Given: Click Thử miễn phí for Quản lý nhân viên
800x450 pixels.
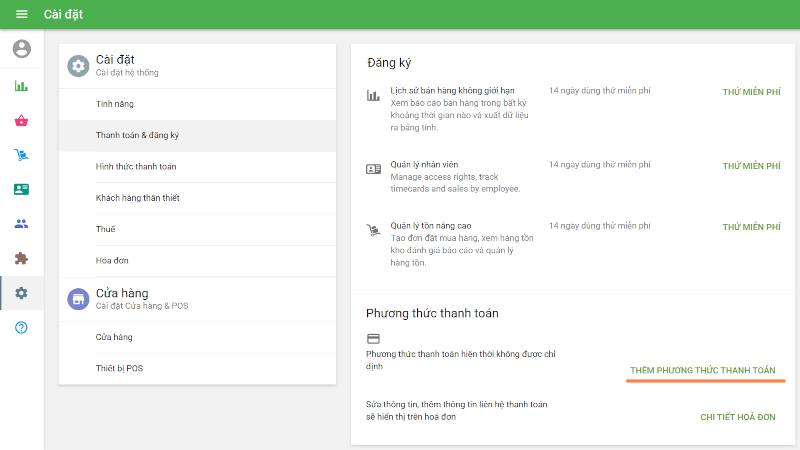Looking at the screenshot, I should (x=750, y=166).
